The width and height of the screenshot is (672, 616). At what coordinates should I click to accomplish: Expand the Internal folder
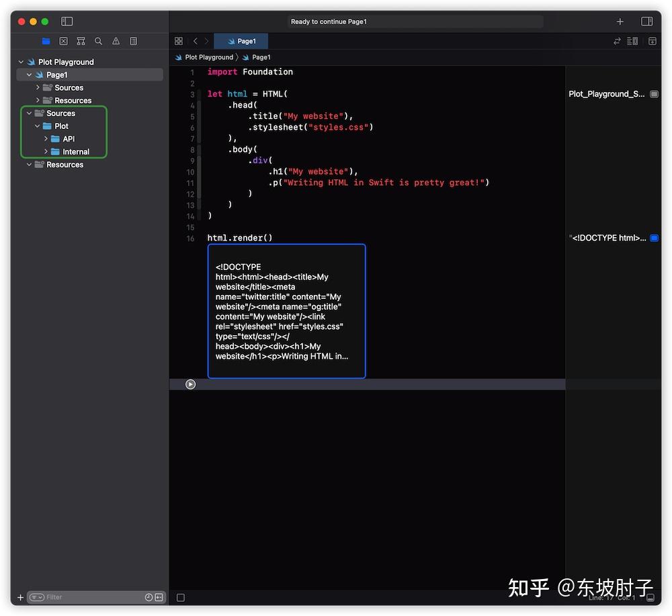(46, 152)
